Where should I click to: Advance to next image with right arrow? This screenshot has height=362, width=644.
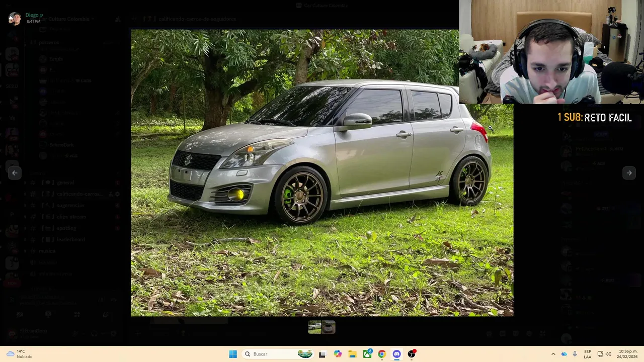(629, 173)
